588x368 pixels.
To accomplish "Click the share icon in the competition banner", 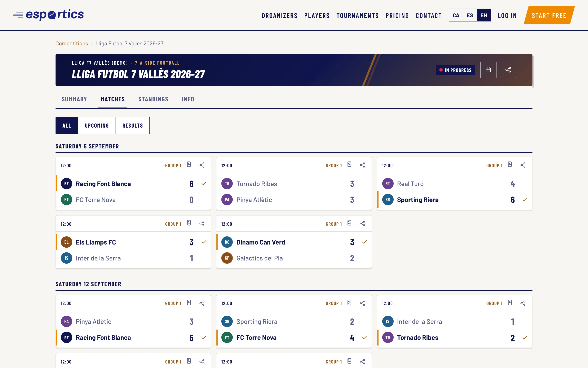I will point(508,70).
